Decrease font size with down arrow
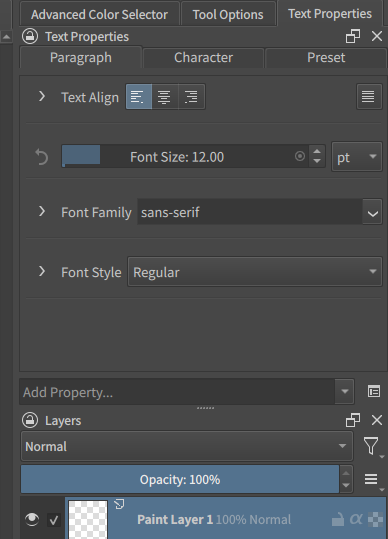 coord(317,162)
